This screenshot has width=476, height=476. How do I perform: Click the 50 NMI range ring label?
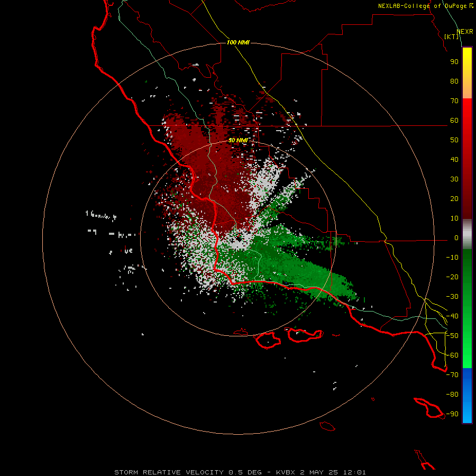point(238,140)
